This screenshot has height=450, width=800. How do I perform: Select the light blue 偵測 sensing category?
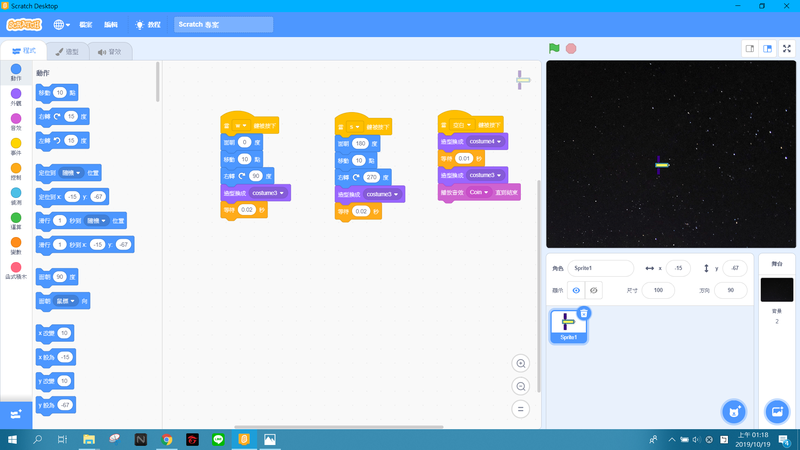16,196
